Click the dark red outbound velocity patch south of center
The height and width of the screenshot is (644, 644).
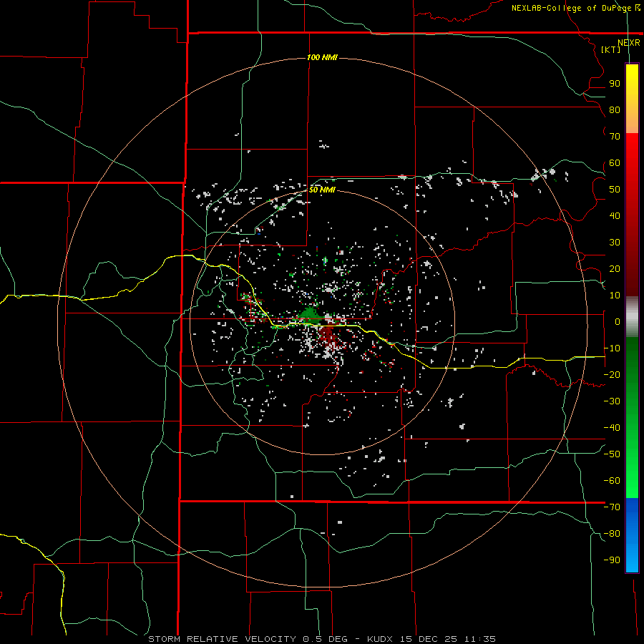(x=328, y=335)
